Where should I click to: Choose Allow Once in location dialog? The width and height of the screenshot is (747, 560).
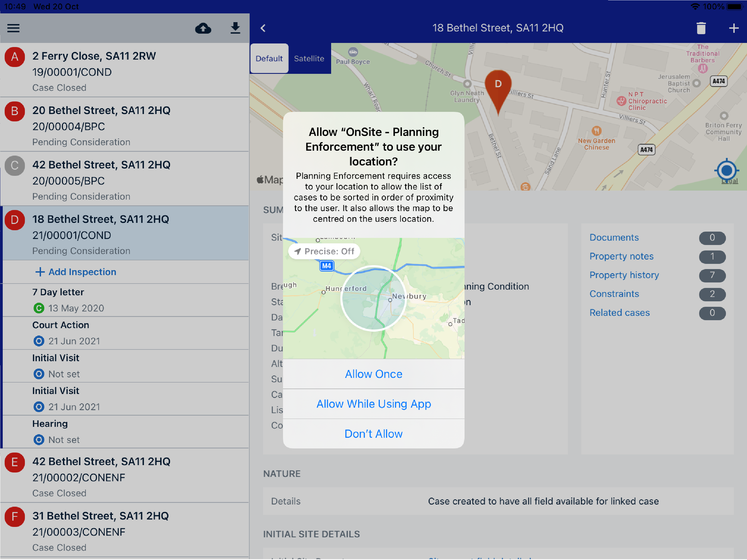(373, 374)
